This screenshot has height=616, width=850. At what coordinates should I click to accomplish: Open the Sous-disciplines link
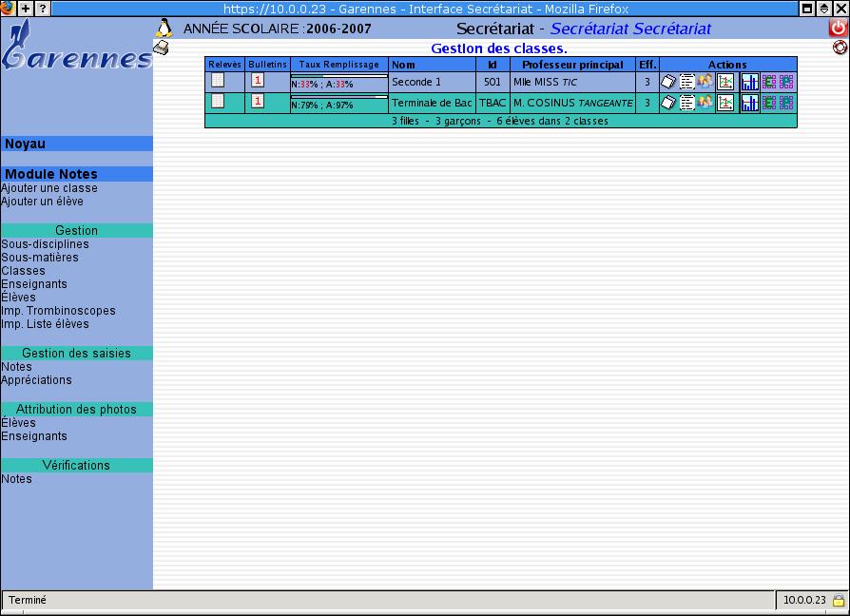(45, 244)
